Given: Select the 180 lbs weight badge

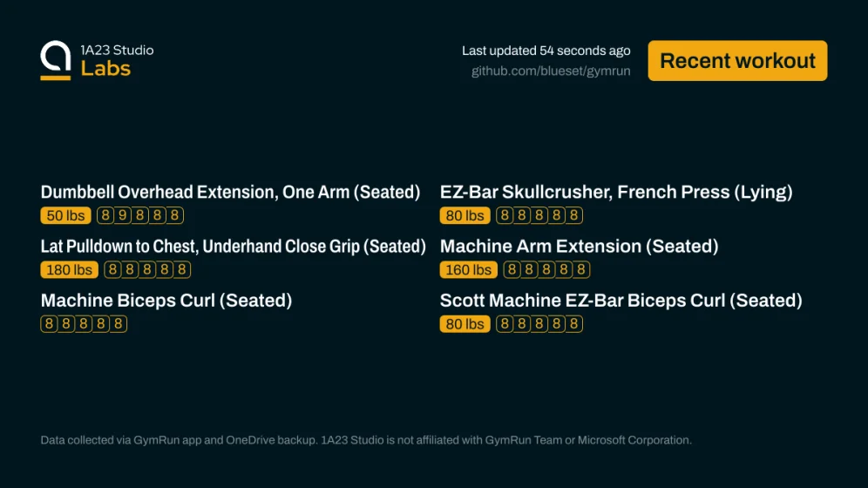Looking at the screenshot, I should 70,270.
